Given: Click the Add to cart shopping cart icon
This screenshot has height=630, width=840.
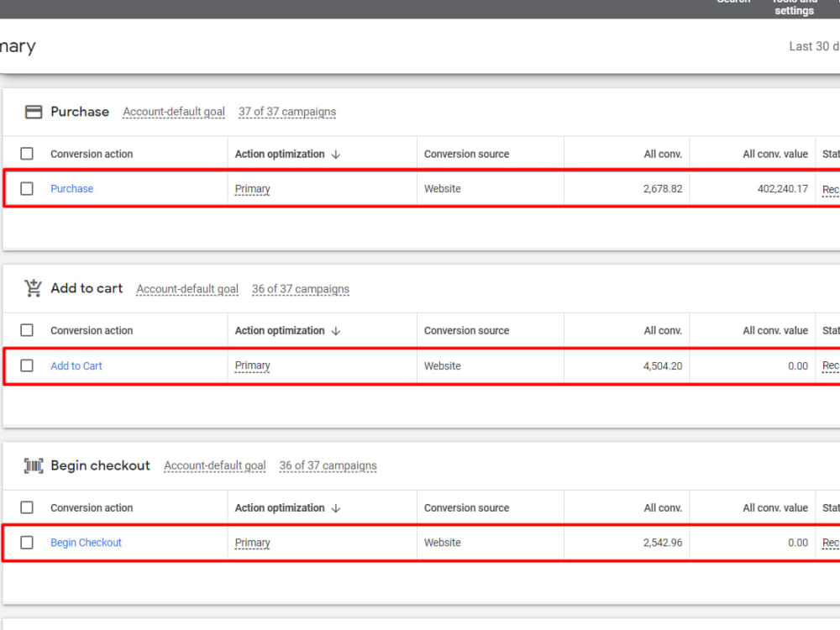Looking at the screenshot, I should [x=34, y=288].
